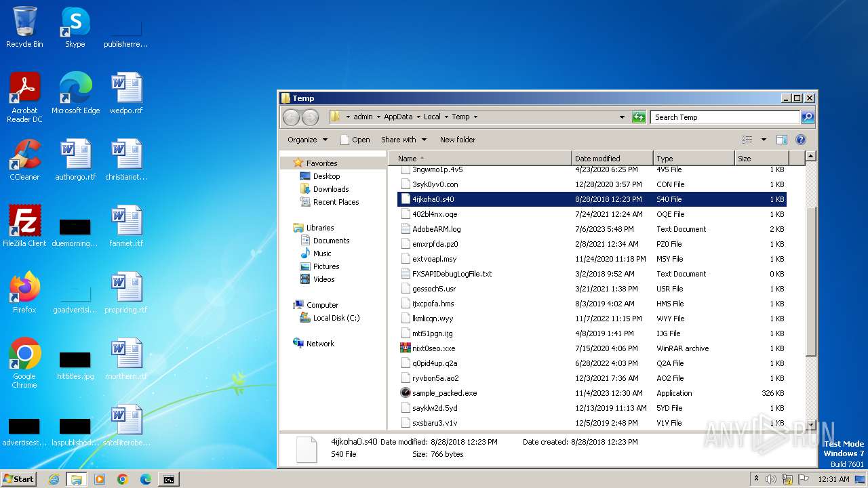Expand AppData breadcrumb arrow
This screenshot has width=868, height=488.
[418, 117]
